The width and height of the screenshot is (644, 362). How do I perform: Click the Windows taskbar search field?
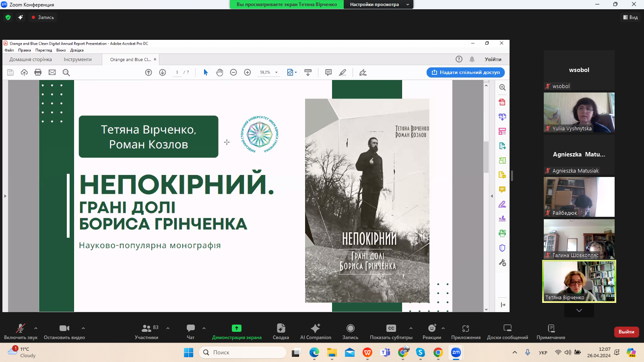coord(242,352)
